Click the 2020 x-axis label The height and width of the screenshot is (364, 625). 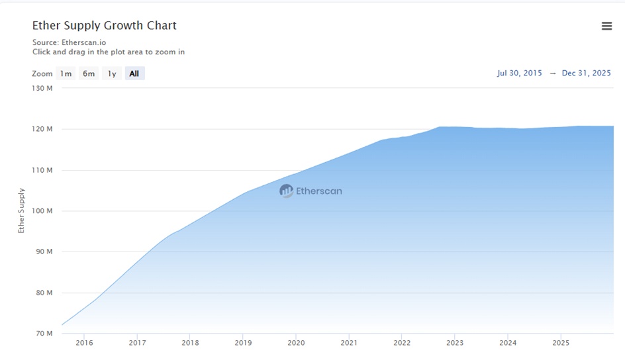296,343
